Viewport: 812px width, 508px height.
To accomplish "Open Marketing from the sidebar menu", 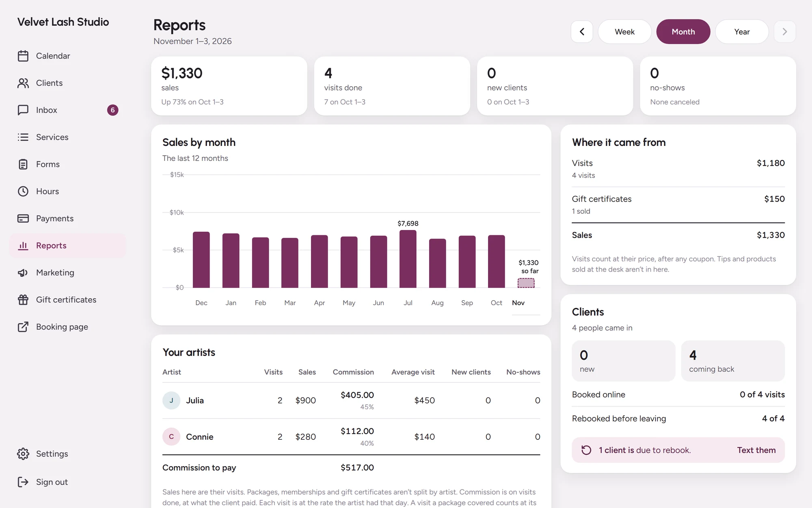I will tap(67, 273).
